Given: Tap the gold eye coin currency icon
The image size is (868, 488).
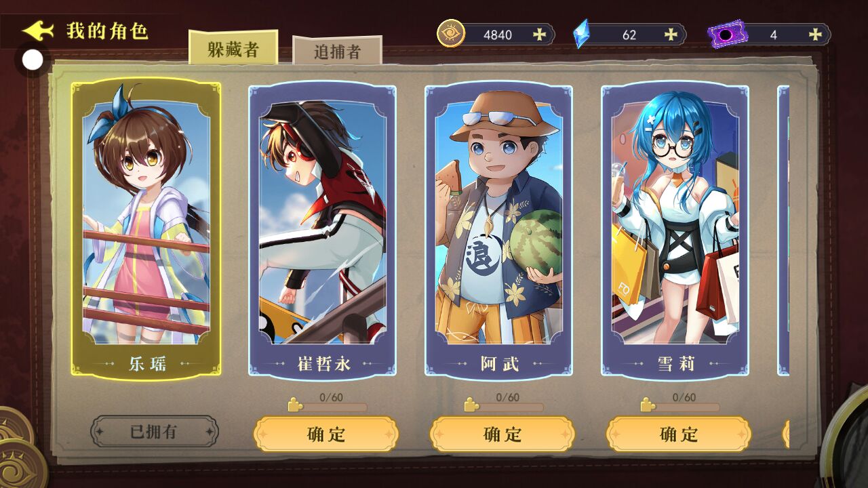Looking at the screenshot, I should pos(450,34).
